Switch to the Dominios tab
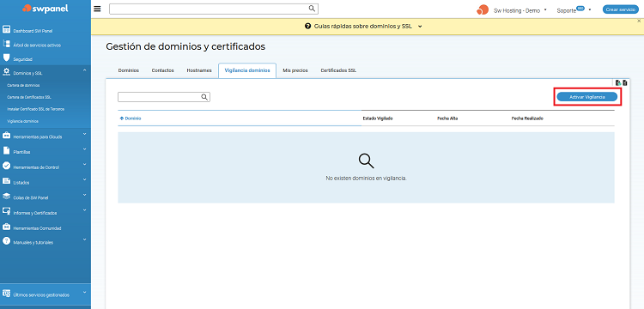The image size is (644, 309). tap(129, 70)
